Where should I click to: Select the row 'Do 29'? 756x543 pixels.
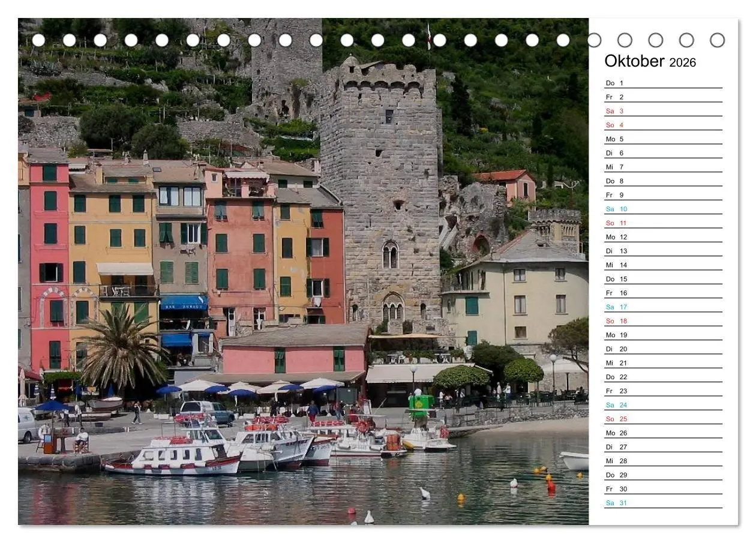pyautogui.click(x=663, y=475)
